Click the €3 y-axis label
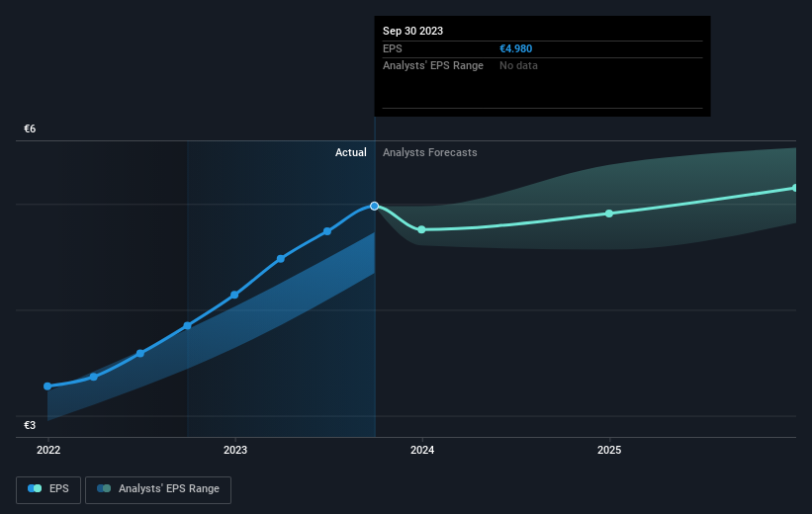 tap(30, 425)
